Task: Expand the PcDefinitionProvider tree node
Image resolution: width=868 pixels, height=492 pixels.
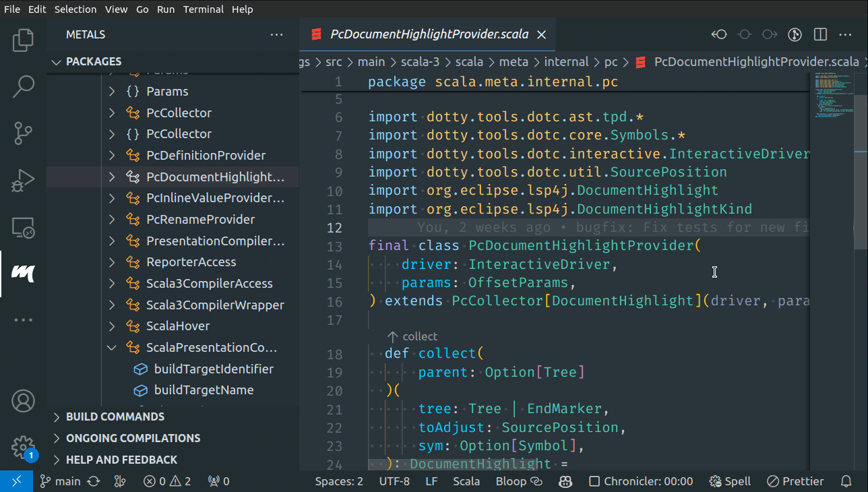Action: coord(112,155)
